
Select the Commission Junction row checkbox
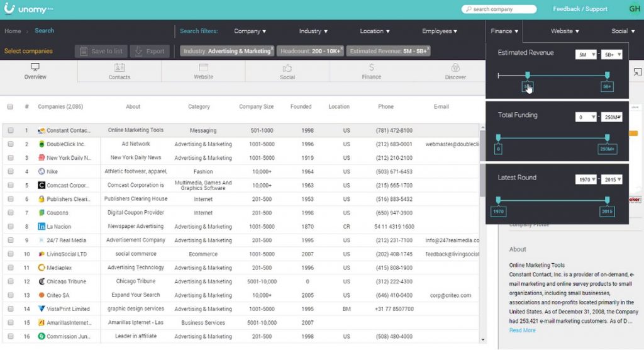click(11, 336)
